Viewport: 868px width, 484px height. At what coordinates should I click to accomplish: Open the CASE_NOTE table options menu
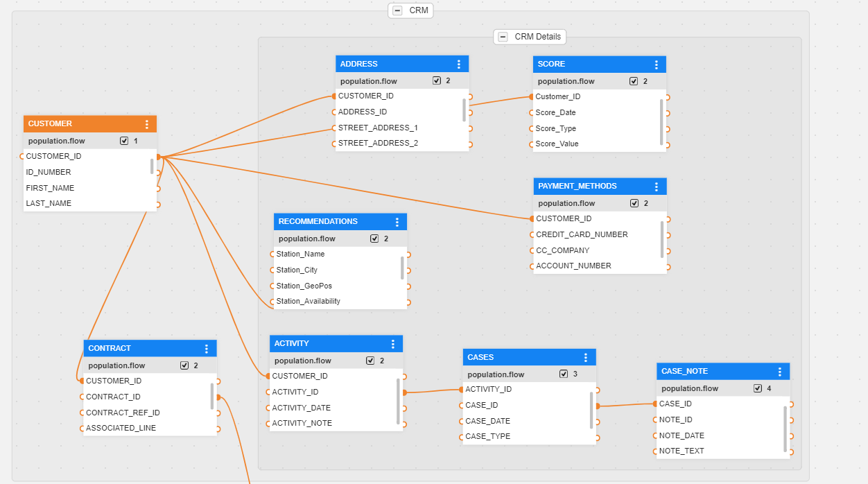click(x=780, y=372)
